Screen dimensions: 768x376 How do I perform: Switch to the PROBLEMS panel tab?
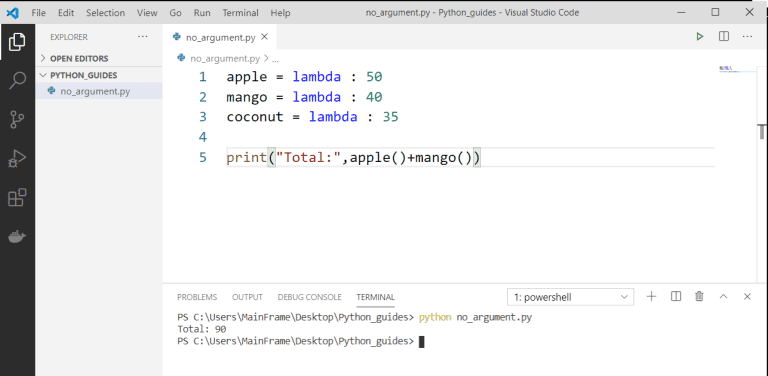[x=197, y=297]
